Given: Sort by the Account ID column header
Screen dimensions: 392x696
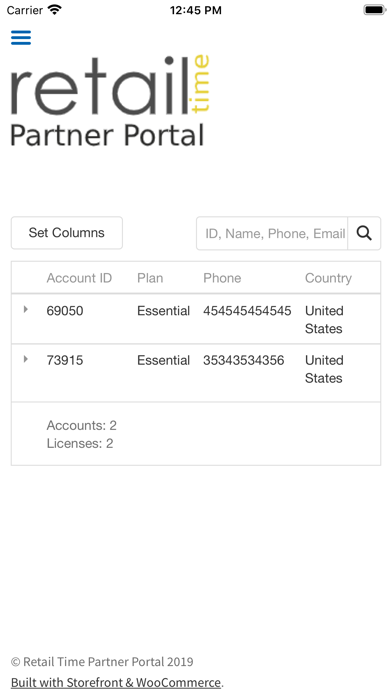Looking at the screenshot, I should coord(79,278).
